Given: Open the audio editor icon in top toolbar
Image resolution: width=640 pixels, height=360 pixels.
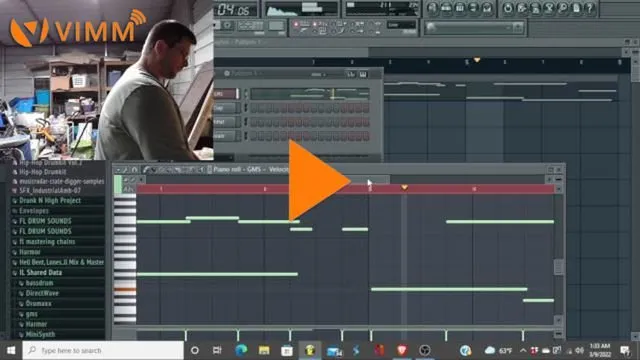Looking at the screenshot, I should (x=549, y=8).
